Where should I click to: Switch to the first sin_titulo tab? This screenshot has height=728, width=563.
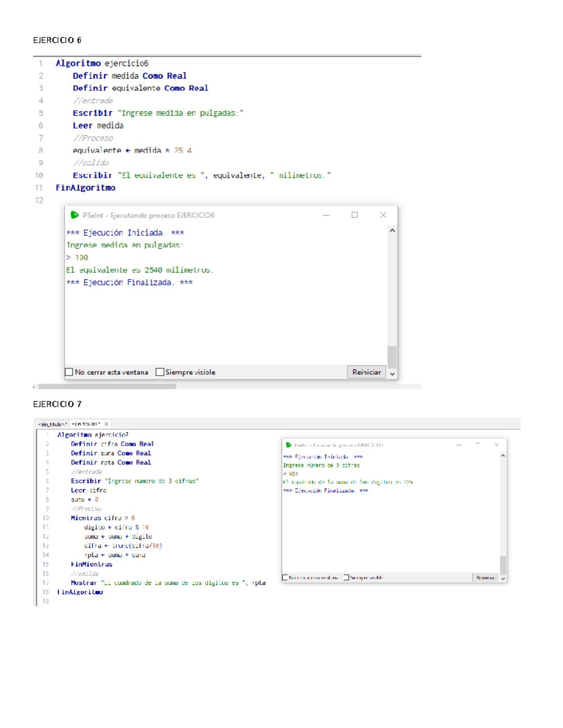click(x=52, y=424)
